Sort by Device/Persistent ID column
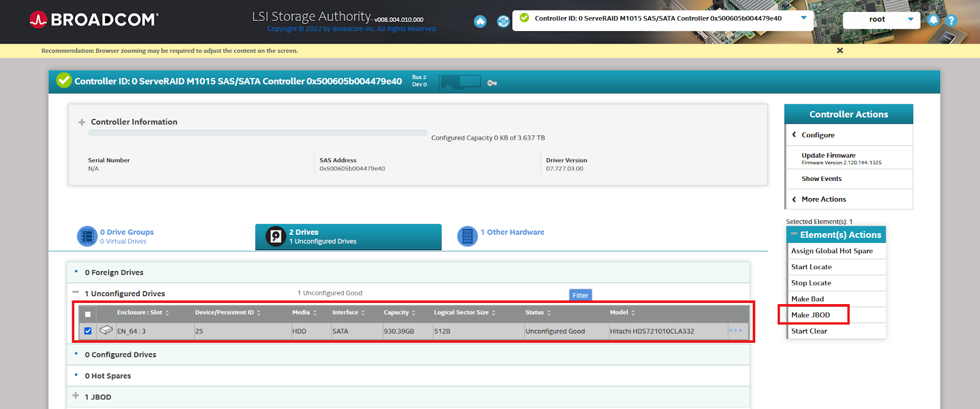Image resolution: width=980 pixels, height=409 pixels. pyautogui.click(x=228, y=313)
